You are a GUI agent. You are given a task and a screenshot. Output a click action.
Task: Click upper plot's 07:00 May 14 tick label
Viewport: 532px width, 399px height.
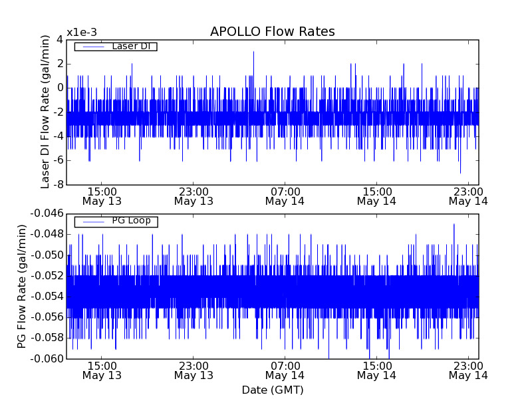(x=285, y=196)
